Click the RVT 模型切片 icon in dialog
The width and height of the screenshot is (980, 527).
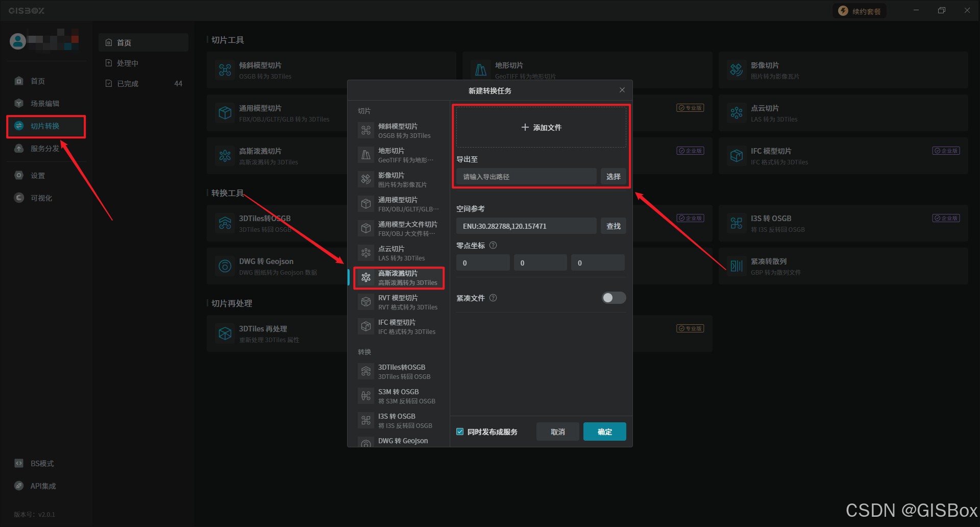click(366, 302)
